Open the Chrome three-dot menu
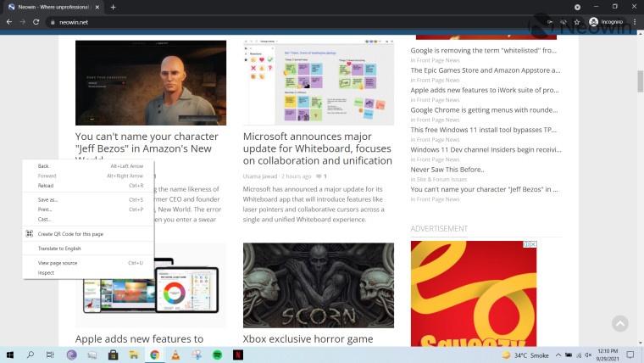This screenshot has width=644, height=363. click(635, 22)
